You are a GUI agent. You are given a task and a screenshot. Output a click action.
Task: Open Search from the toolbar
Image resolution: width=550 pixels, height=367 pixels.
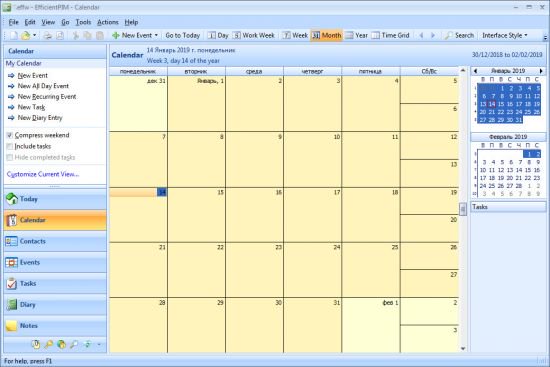click(x=459, y=35)
